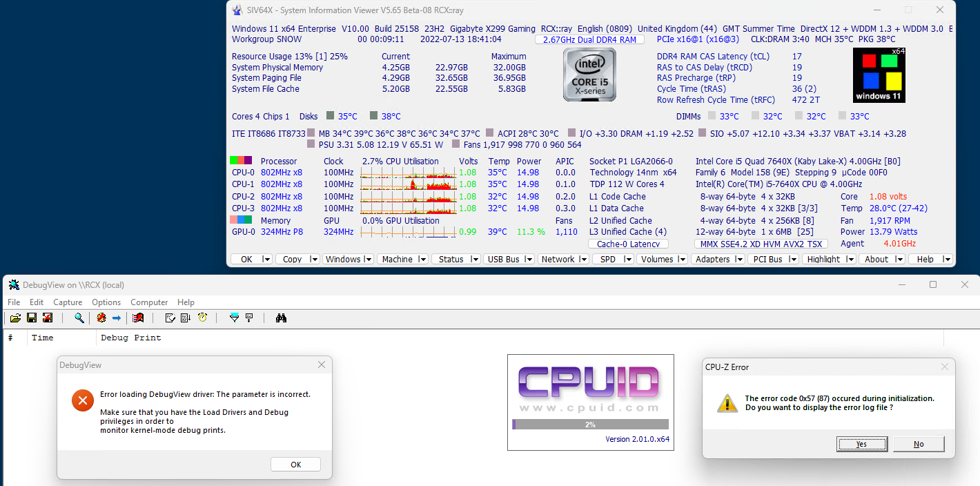
Task: Click the red error icon in DebugView dialog
Action: 83,400
